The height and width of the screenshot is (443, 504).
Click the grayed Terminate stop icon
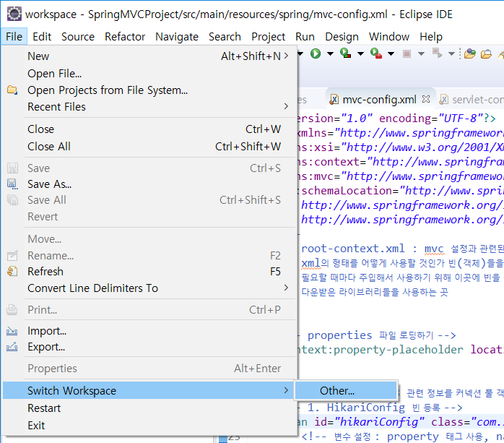[407, 53]
